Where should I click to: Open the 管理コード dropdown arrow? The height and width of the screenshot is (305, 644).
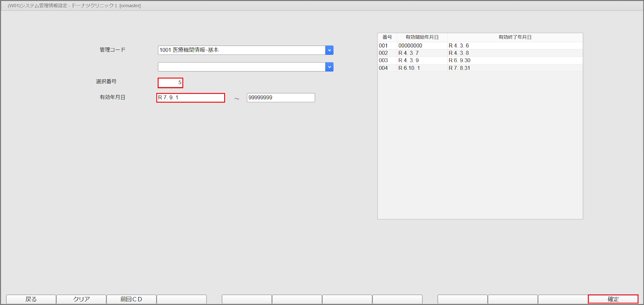pos(329,50)
